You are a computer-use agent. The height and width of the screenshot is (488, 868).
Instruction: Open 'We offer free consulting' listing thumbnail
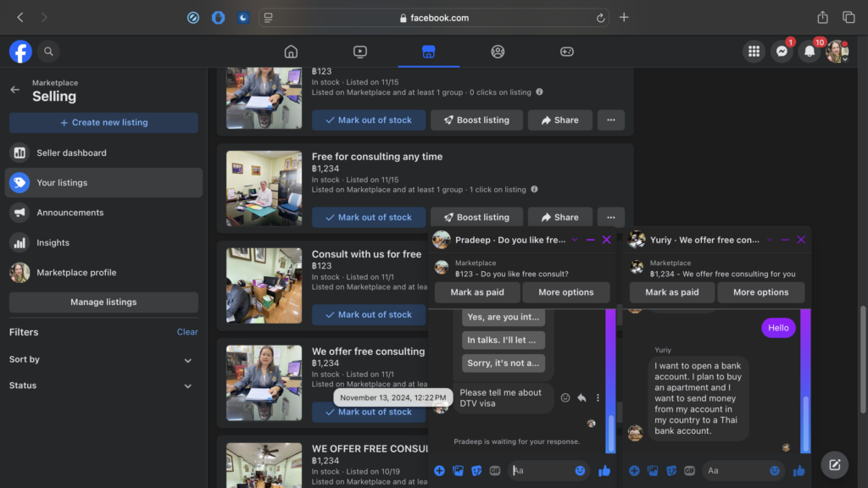tap(264, 383)
